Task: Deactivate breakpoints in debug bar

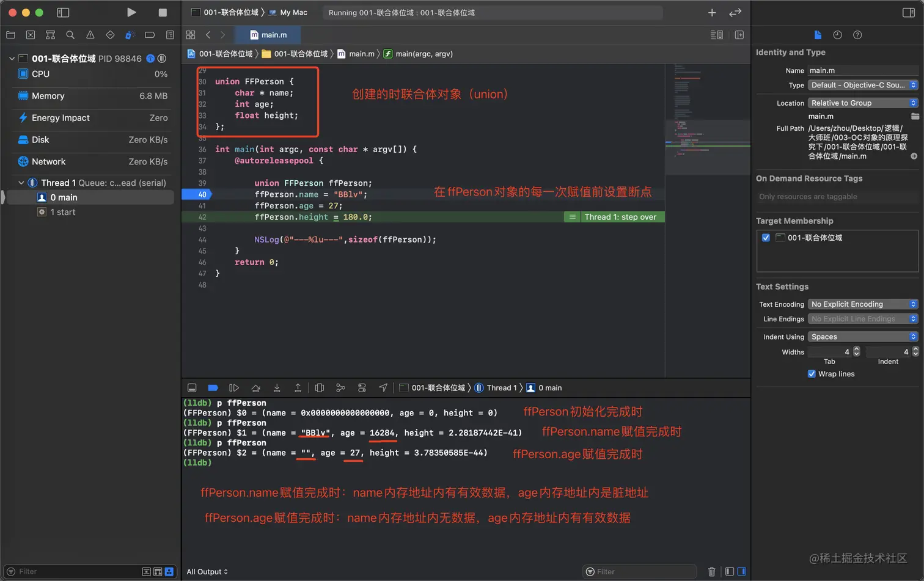Action: tap(213, 388)
